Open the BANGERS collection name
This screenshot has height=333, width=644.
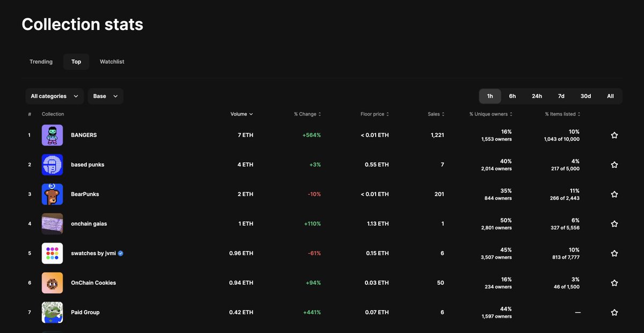point(84,135)
